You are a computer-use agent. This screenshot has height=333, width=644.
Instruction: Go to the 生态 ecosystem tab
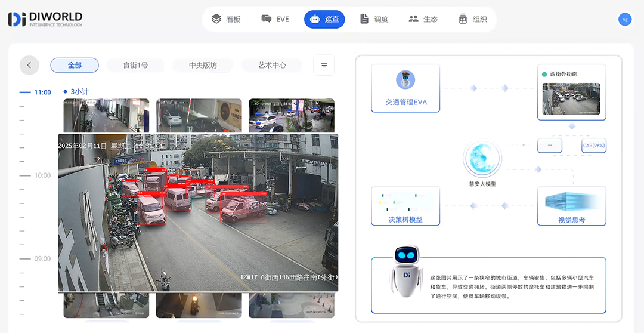click(423, 19)
